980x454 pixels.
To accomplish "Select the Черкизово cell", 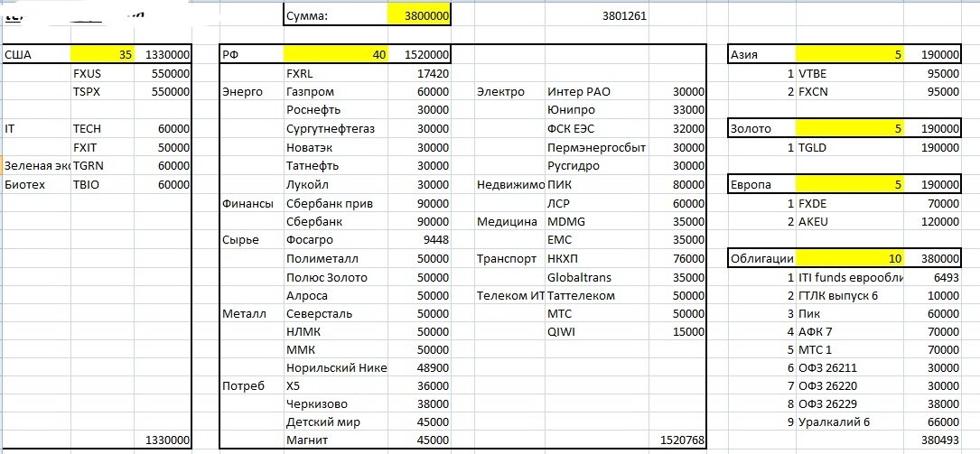I will (x=336, y=404).
